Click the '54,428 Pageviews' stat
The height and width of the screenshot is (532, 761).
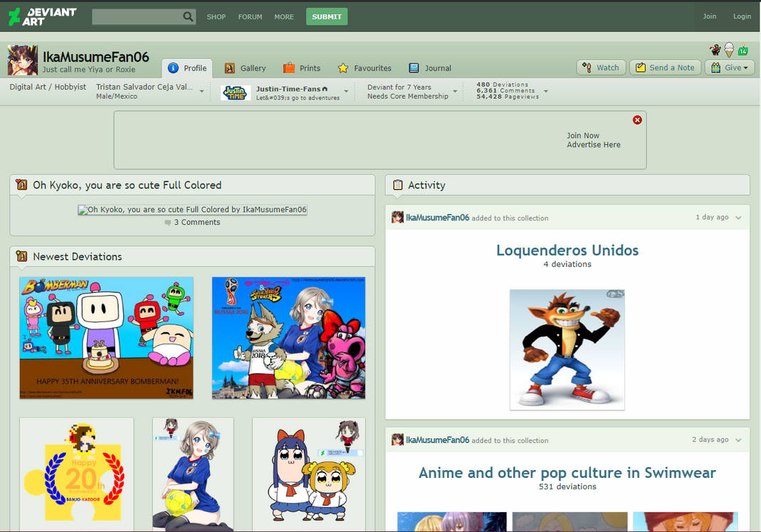click(508, 97)
